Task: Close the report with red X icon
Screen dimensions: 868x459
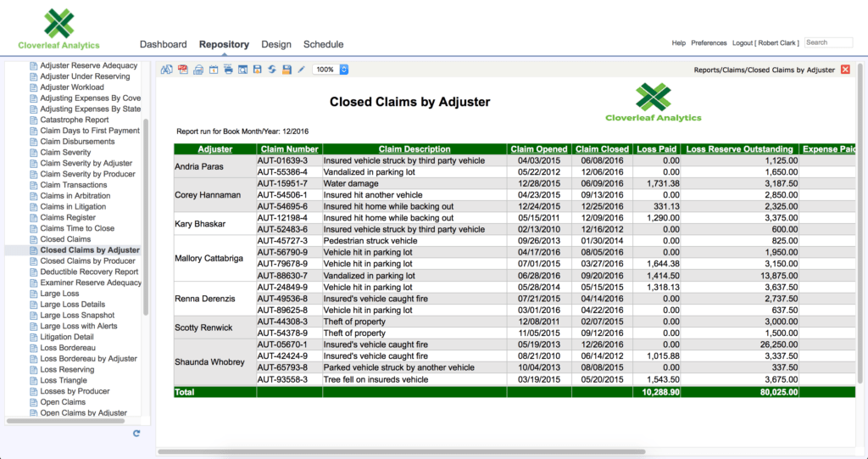Action: tap(845, 70)
